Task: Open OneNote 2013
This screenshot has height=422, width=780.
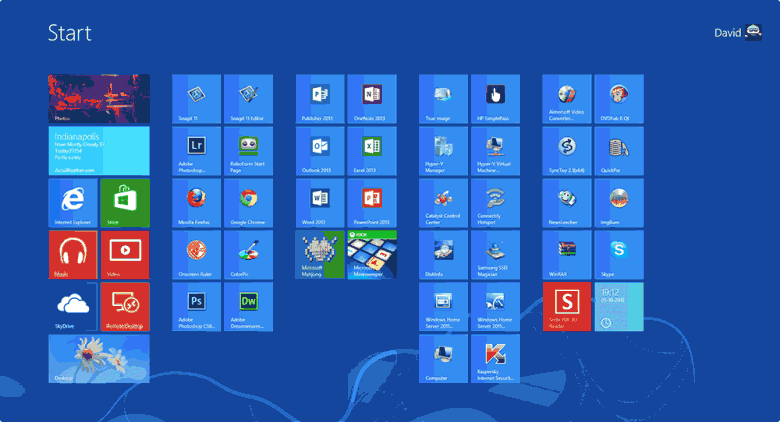Action: (x=372, y=99)
